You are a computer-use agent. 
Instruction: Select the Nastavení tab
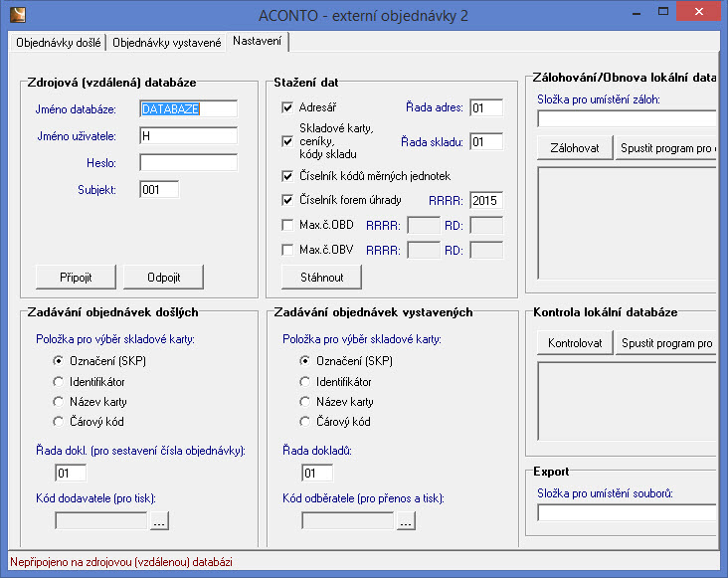coord(258,42)
